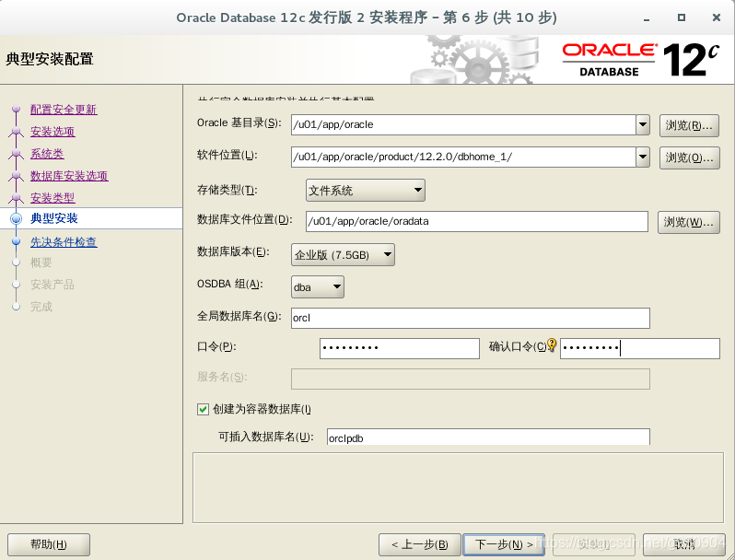The width and height of the screenshot is (735, 560).
Task: Click the 帮助(H) help button
Action: click(x=49, y=544)
